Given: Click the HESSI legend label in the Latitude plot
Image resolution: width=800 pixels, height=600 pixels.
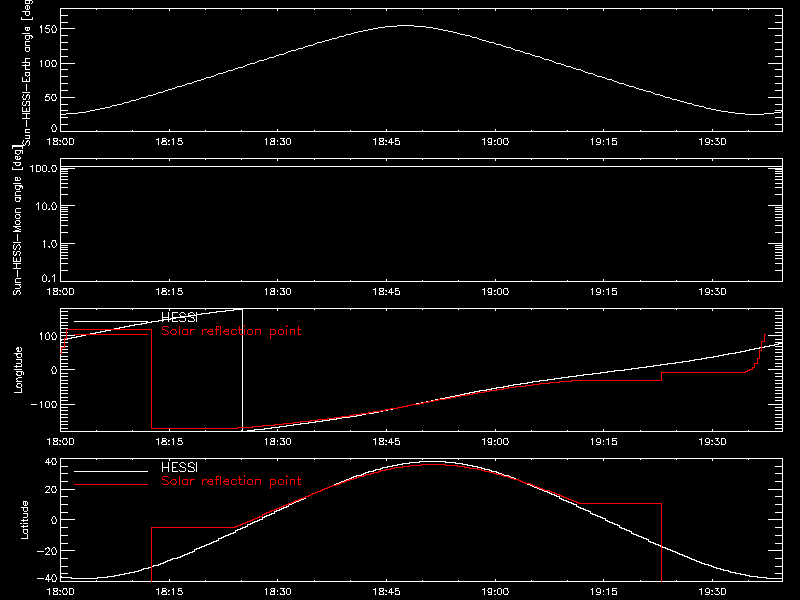Looking at the screenshot, I should pyautogui.click(x=179, y=467).
